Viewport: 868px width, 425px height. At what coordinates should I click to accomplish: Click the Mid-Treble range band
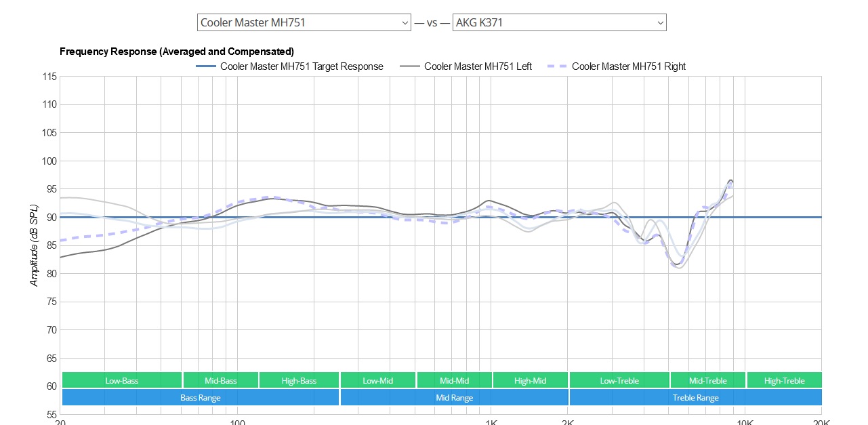[x=708, y=380]
